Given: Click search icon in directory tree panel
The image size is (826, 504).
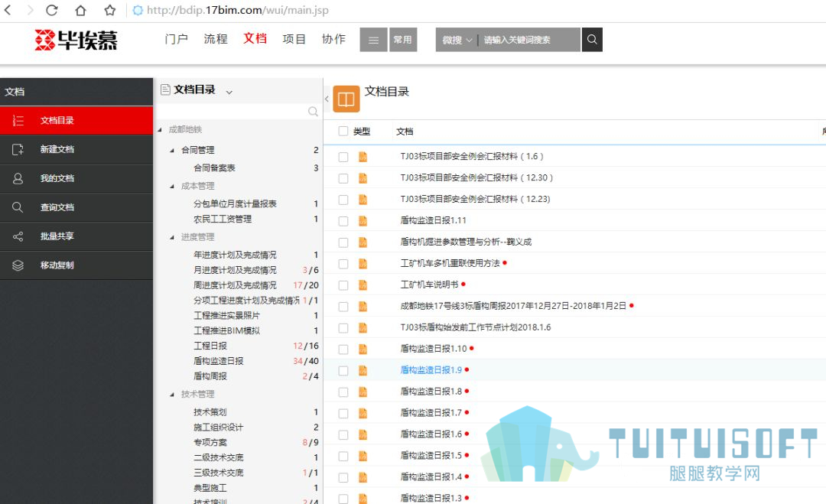Looking at the screenshot, I should pos(313,112).
